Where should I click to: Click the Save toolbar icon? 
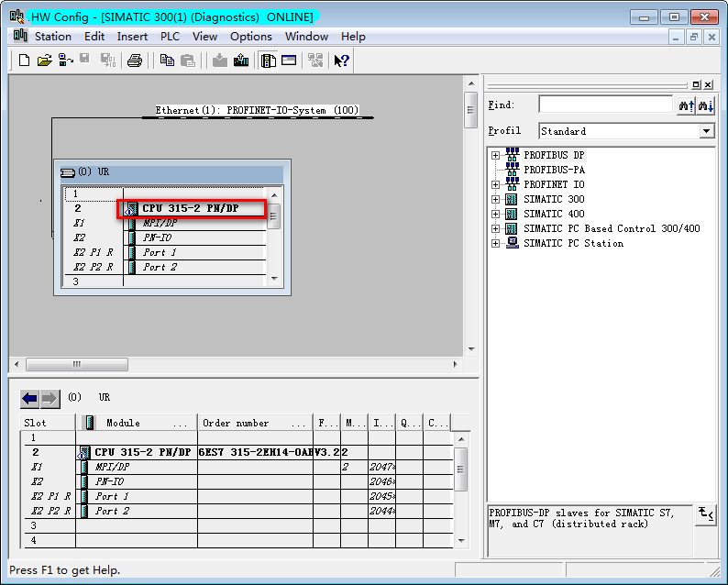click(x=84, y=59)
